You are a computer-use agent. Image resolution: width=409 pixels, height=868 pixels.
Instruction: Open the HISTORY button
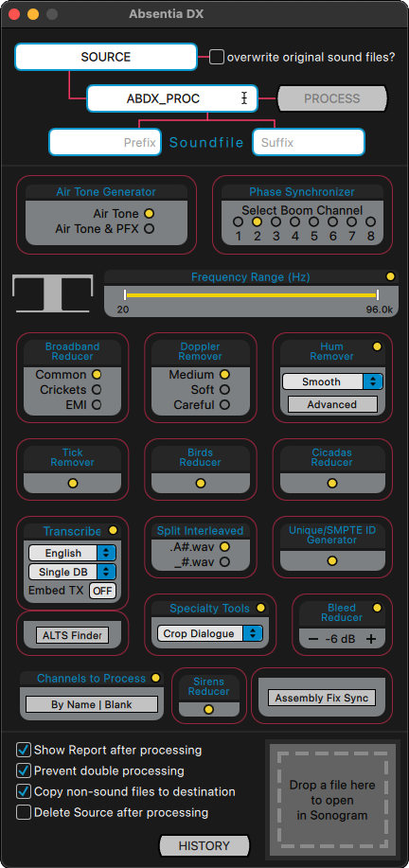[x=204, y=846]
